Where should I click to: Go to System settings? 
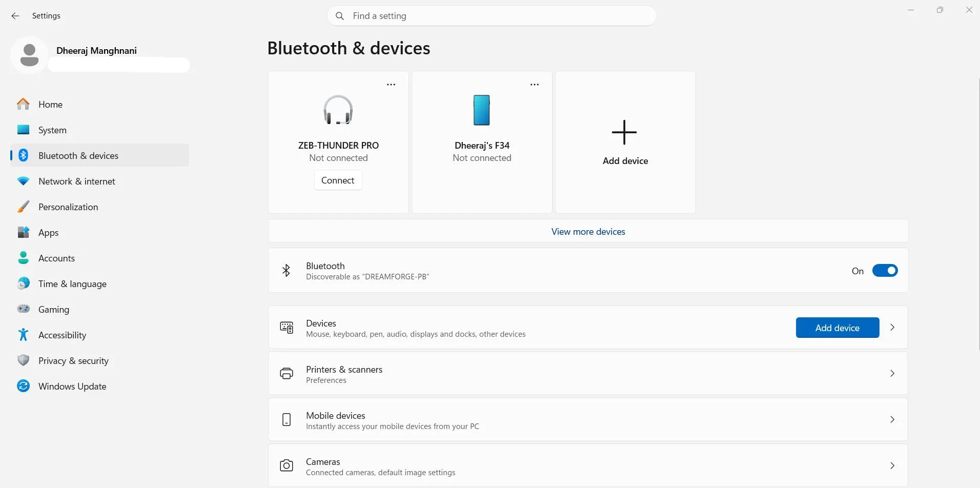coord(99,130)
